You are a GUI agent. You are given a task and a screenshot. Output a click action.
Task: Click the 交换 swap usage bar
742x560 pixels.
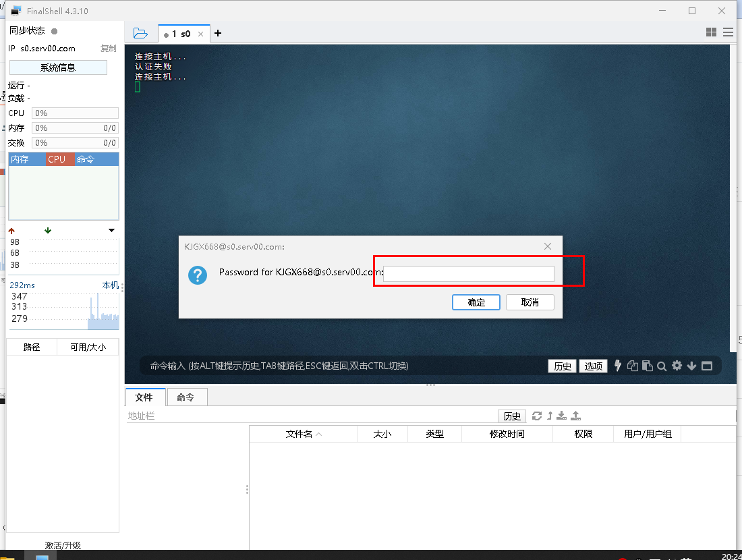(75, 142)
